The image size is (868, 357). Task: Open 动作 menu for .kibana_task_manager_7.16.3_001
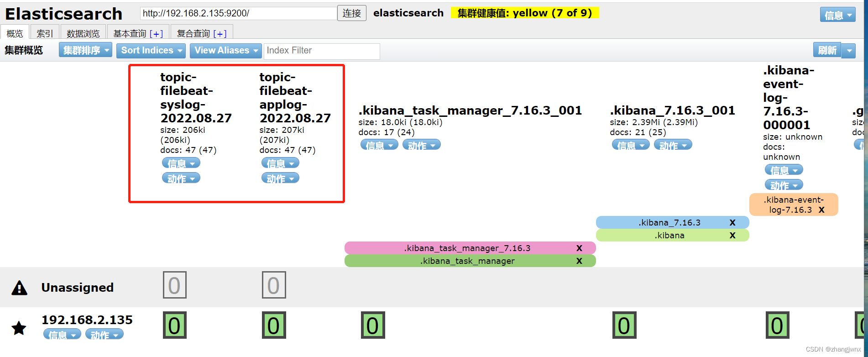422,145
